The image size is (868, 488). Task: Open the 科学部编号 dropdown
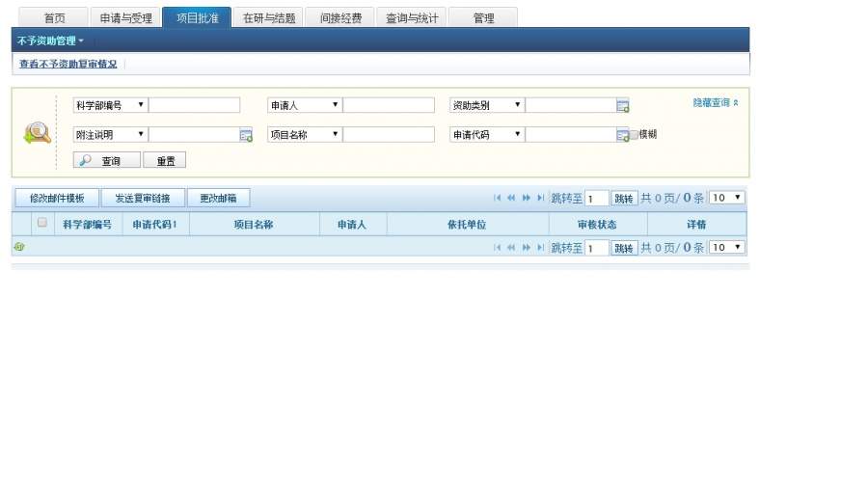click(x=110, y=105)
